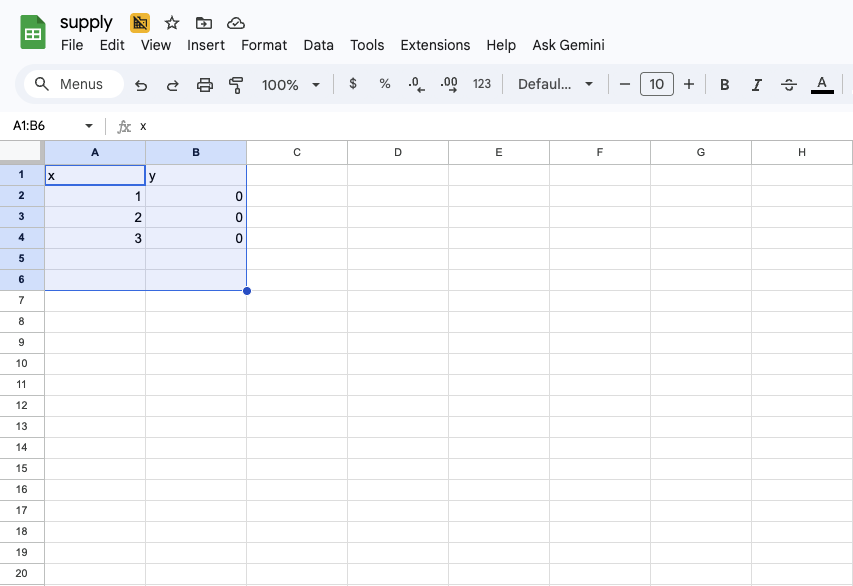The image size is (853, 586).
Task: Star the supply document
Action: click(172, 23)
